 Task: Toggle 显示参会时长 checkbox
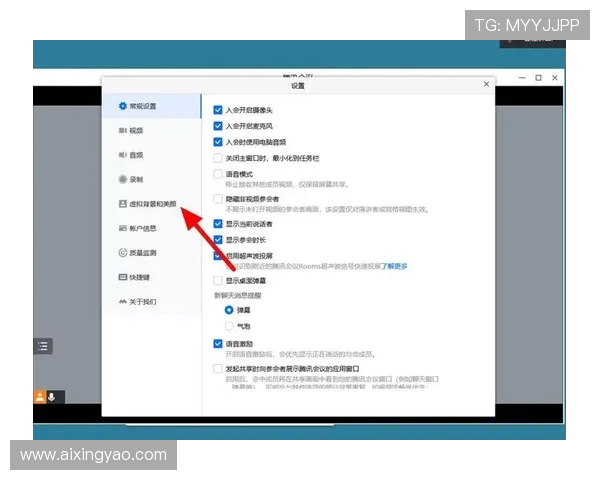point(218,240)
